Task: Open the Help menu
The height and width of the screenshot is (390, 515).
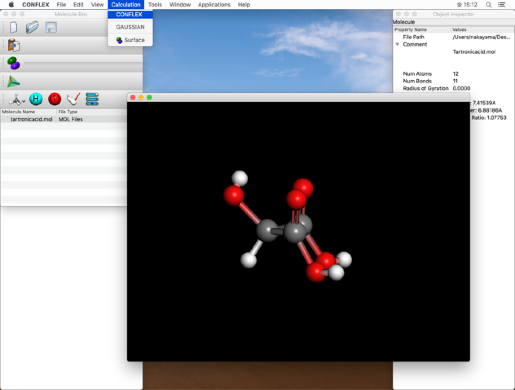Action: [244, 5]
